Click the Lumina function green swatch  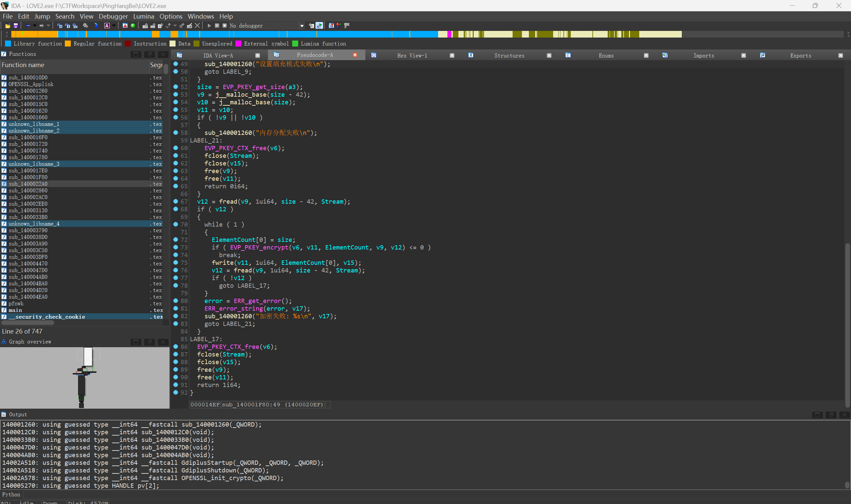click(x=295, y=44)
